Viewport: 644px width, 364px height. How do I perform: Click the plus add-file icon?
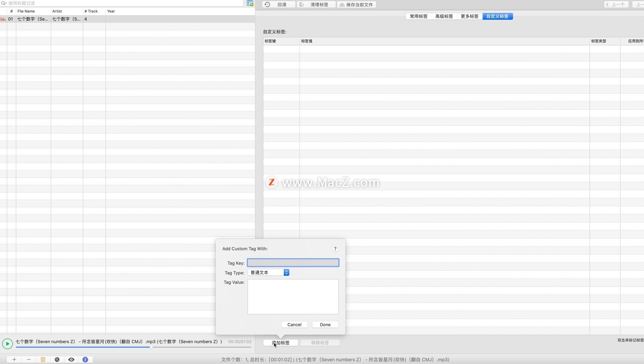[14, 359]
